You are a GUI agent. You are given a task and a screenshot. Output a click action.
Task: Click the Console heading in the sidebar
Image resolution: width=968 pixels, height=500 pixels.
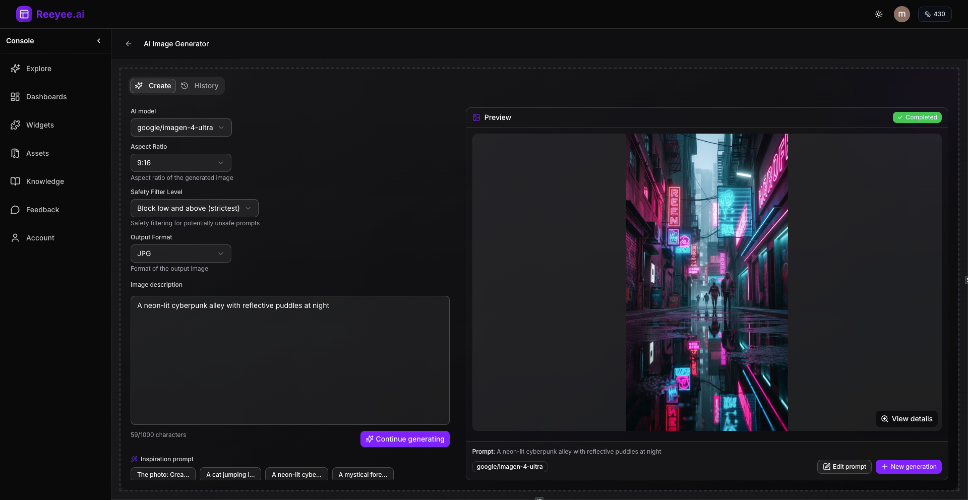20,41
